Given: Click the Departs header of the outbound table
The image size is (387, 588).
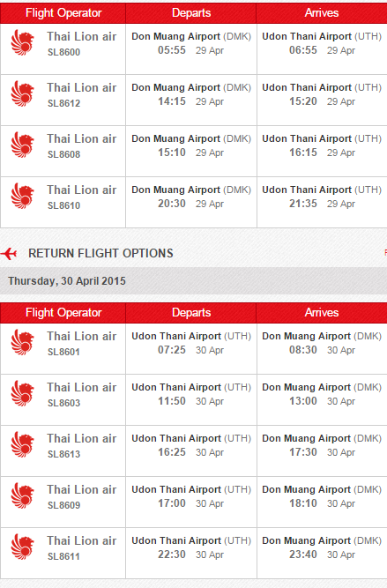Looking at the screenshot, I should point(191,13).
